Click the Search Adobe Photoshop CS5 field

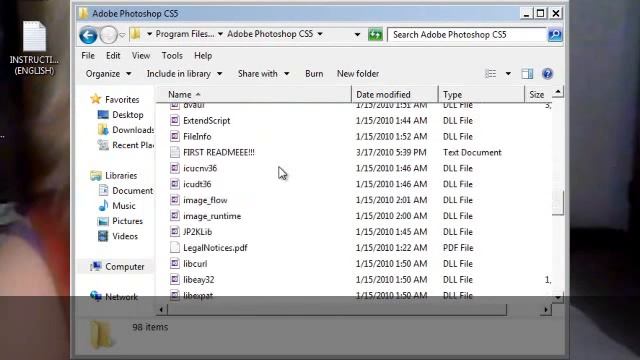(467, 35)
